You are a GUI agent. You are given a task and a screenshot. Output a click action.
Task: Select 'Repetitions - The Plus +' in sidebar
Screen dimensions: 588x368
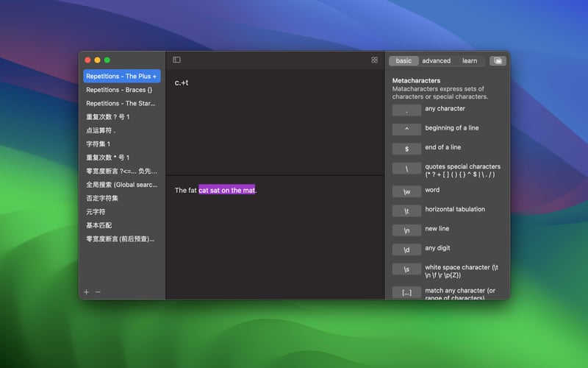point(122,76)
